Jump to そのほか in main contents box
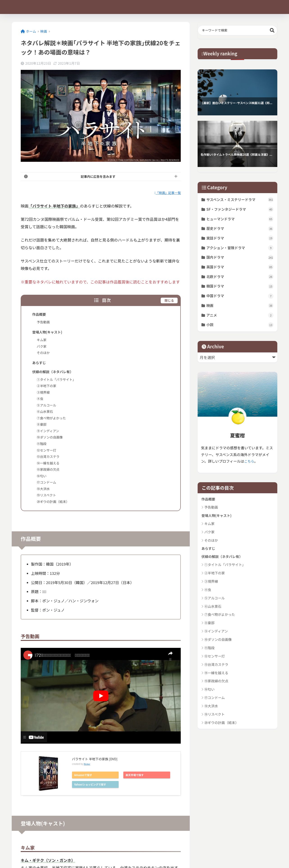 [43, 353]
